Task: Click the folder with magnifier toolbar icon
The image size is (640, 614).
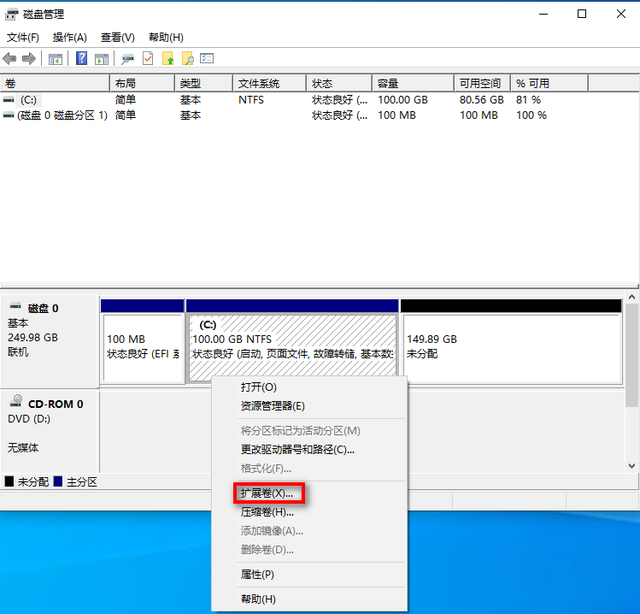Action: point(187,59)
